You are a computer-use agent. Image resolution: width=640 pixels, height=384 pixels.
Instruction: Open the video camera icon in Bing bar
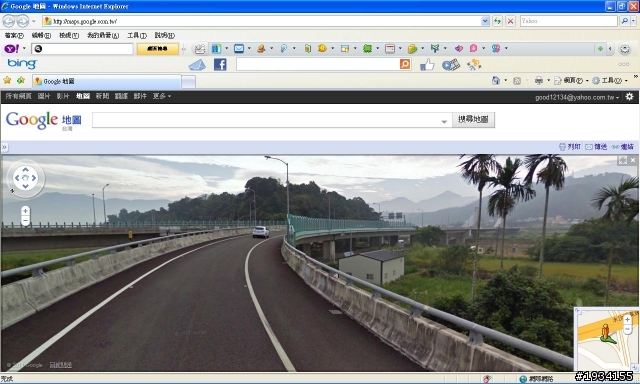pos(451,64)
